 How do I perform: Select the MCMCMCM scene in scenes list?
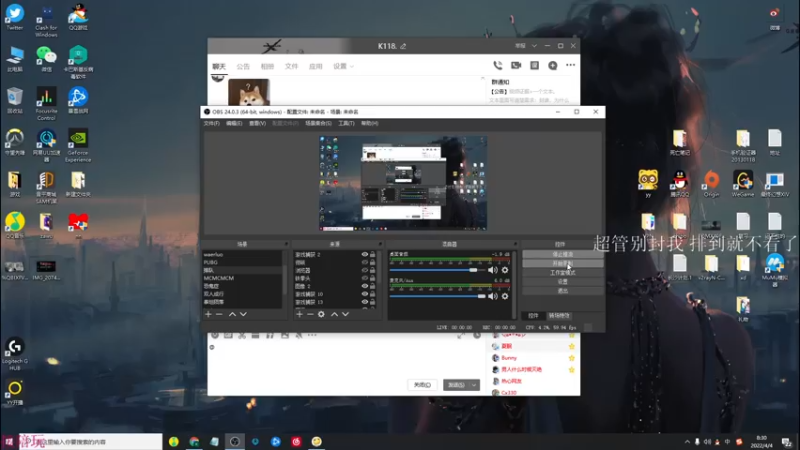pyautogui.click(x=242, y=278)
